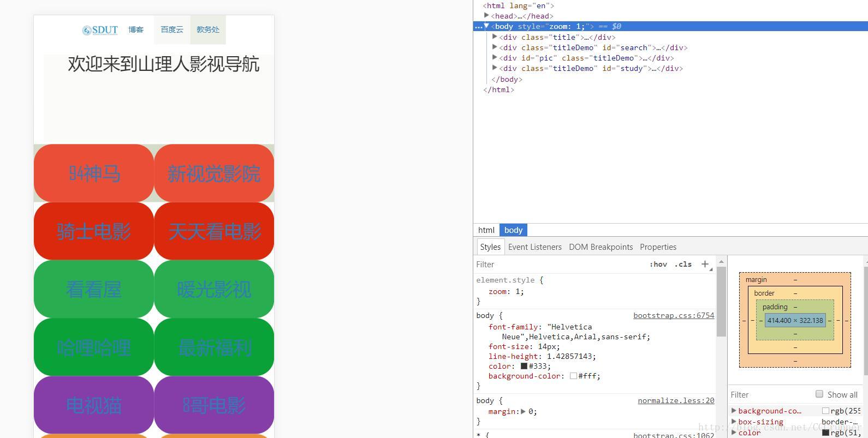Collapse the body element node

click(486, 26)
